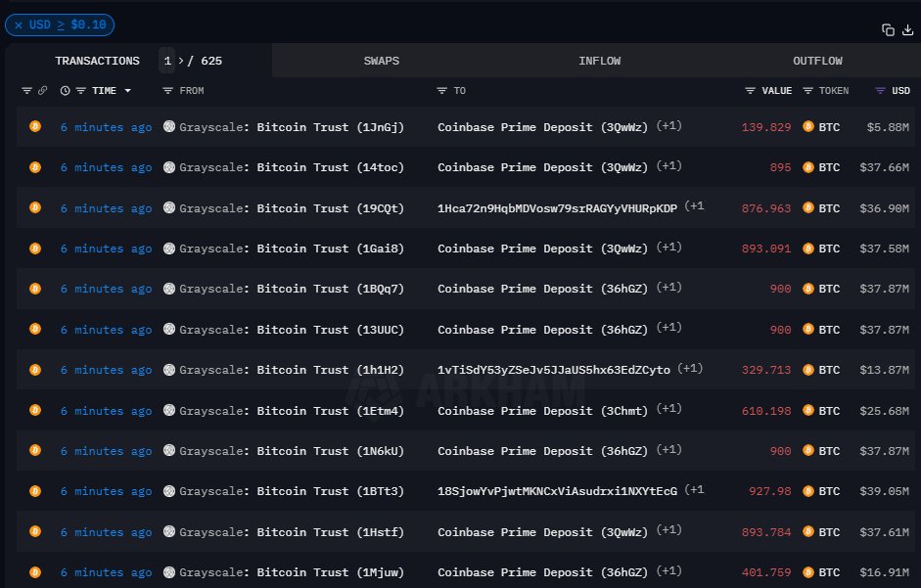921x588 pixels.
Task: Expand +1 recipients in 927.98 BTC row
Action: tap(694, 490)
